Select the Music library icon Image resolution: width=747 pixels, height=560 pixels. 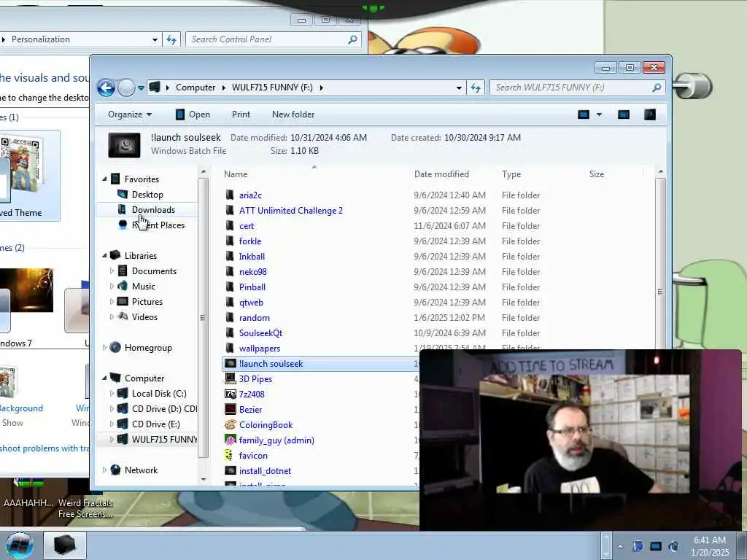click(x=123, y=286)
